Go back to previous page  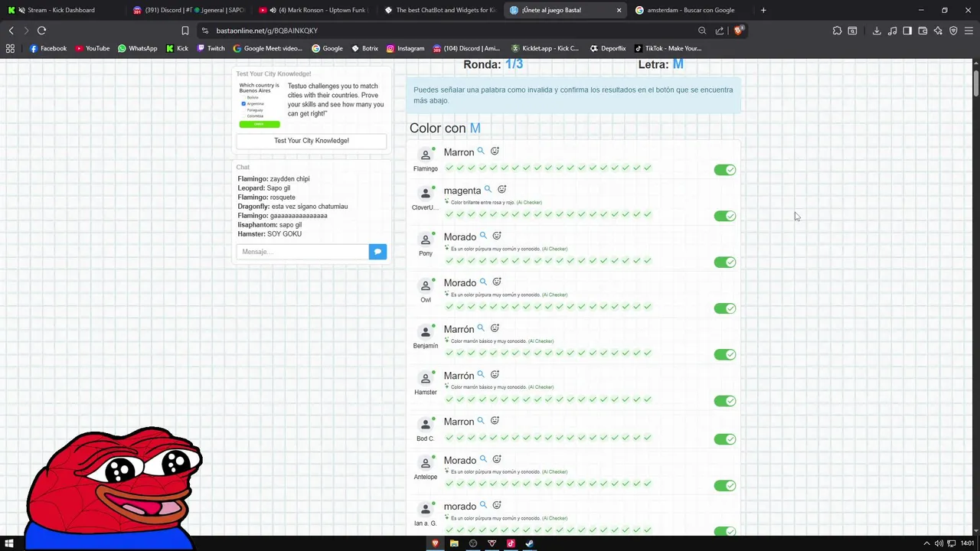(11, 31)
